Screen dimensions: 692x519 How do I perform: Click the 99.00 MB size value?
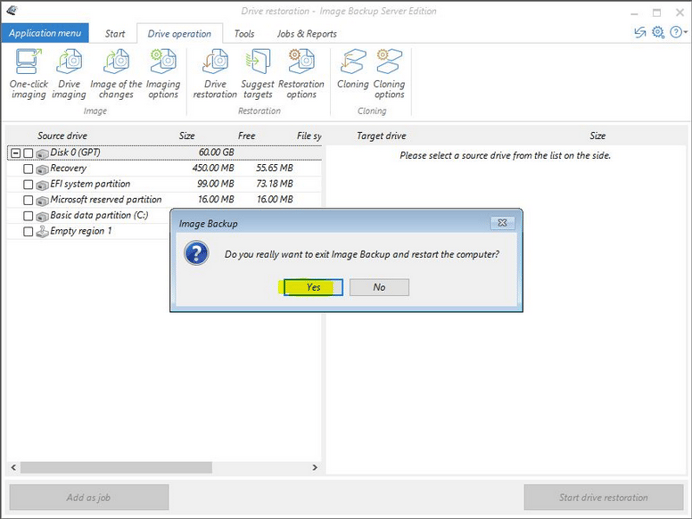pyautogui.click(x=215, y=184)
